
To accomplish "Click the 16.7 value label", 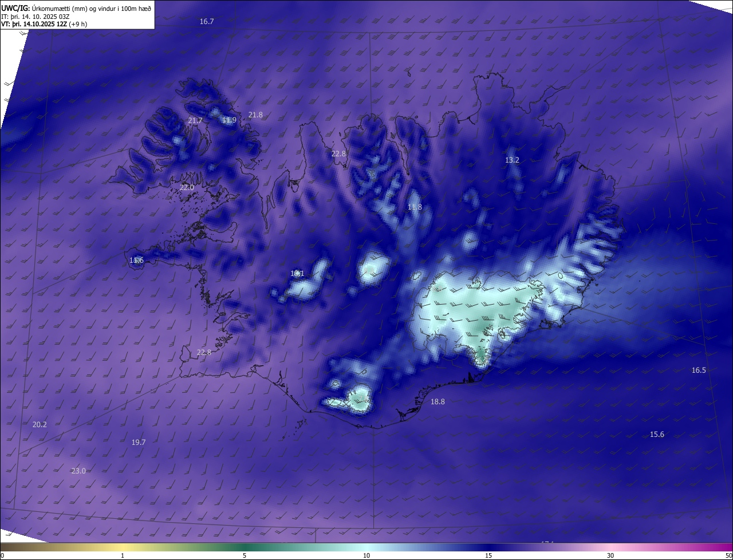I will click(207, 21).
